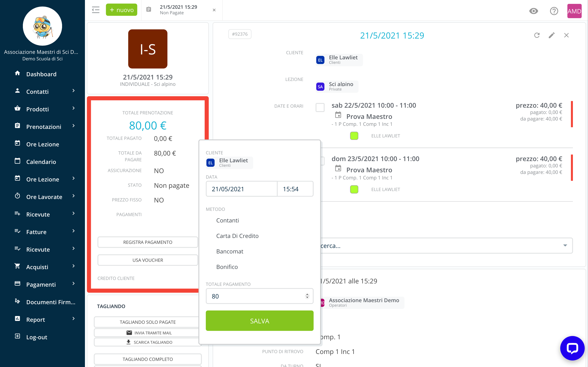The image size is (588, 367).
Task: Check the sab 22/5/2021 lesson checkbox
Action: click(320, 107)
